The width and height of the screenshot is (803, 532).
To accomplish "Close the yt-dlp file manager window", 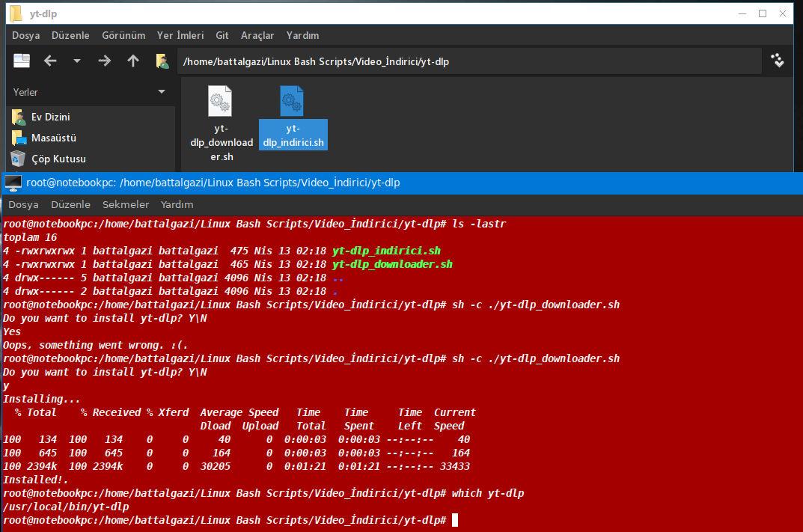I will click(x=783, y=13).
